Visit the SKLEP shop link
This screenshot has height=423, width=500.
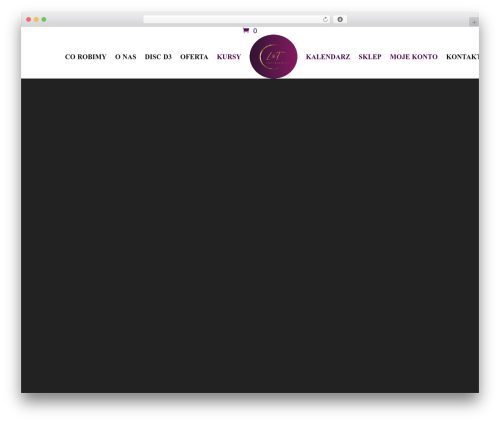(370, 57)
